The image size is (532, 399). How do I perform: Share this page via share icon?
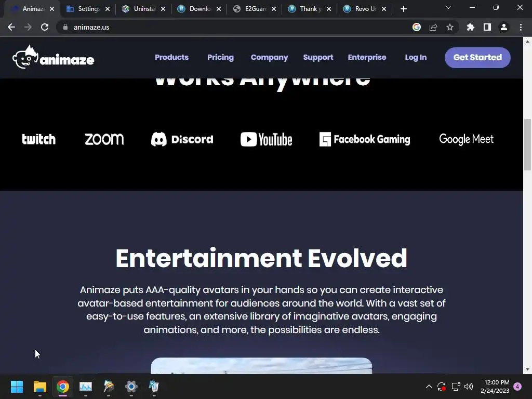pyautogui.click(x=433, y=27)
